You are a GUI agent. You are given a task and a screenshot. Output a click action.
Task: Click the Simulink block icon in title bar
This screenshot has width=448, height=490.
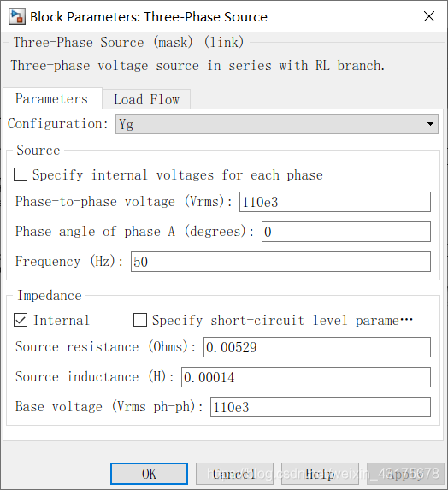[x=16, y=16]
